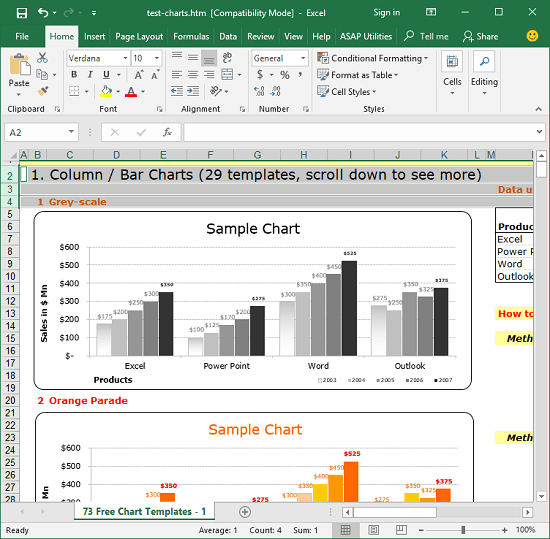Screen dimensions: 550x539
Task: Switch to the Formulas tab
Action: tap(191, 36)
